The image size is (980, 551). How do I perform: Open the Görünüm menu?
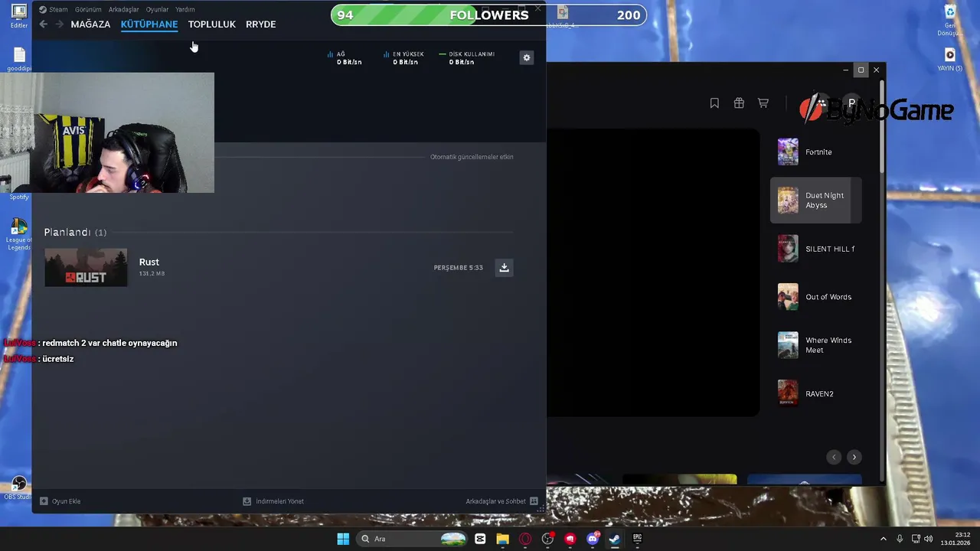(88, 9)
